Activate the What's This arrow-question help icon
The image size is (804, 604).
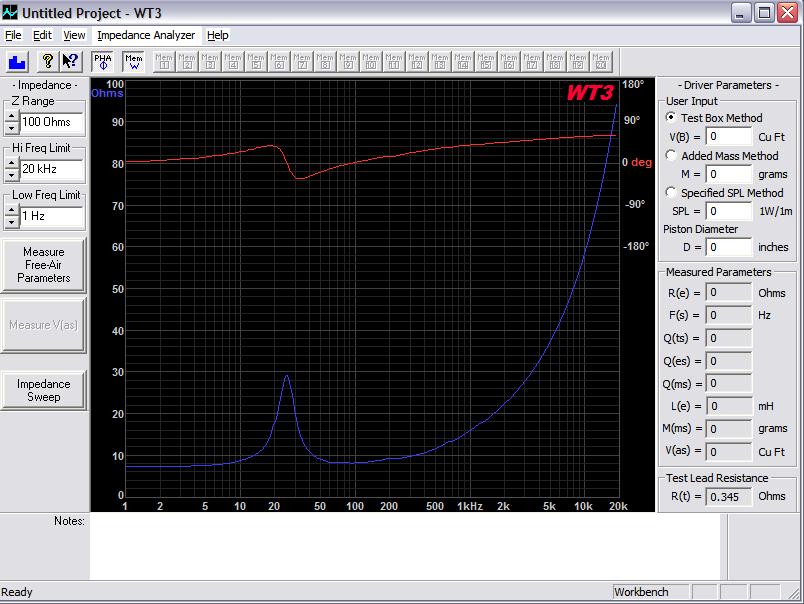[x=70, y=62]
